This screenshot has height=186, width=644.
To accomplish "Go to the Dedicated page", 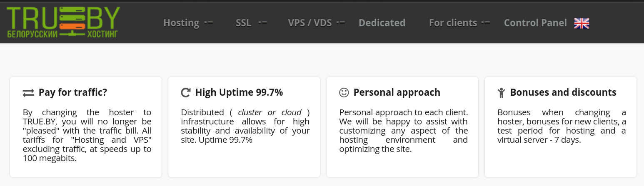I will coord(382,23).
